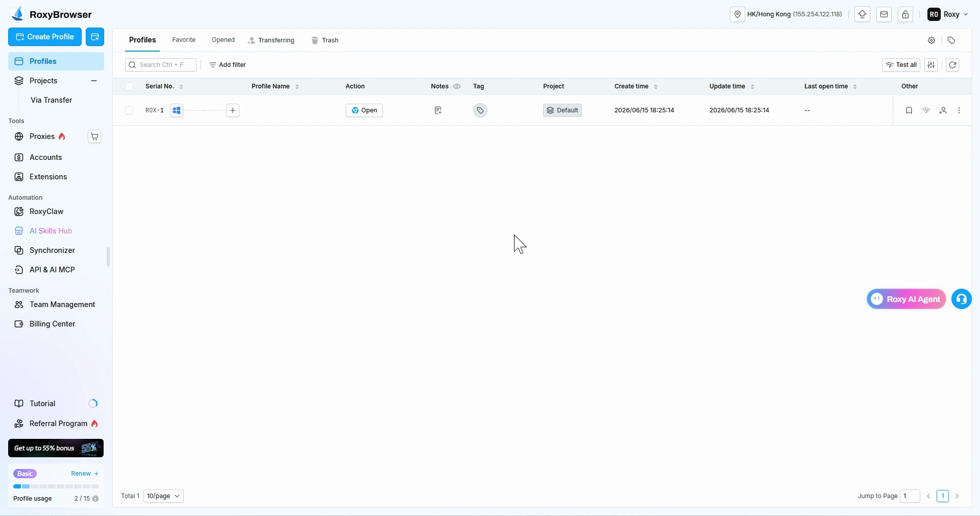Image resolution: width=980 pixels, height=516 pixels.
Task: Switch to the Favorite tab
Action: pyautogui.click(x=184, y=40)
